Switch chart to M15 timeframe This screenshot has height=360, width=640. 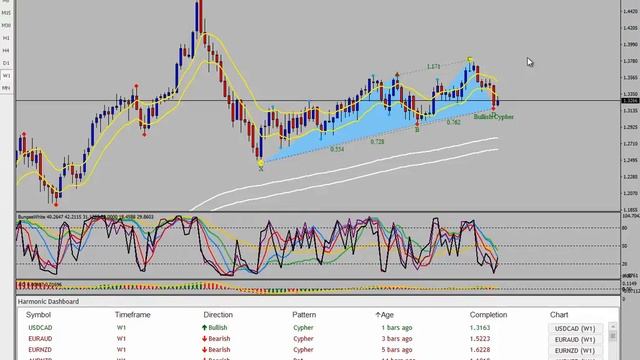pyautogui.click(x=6, y=13)
